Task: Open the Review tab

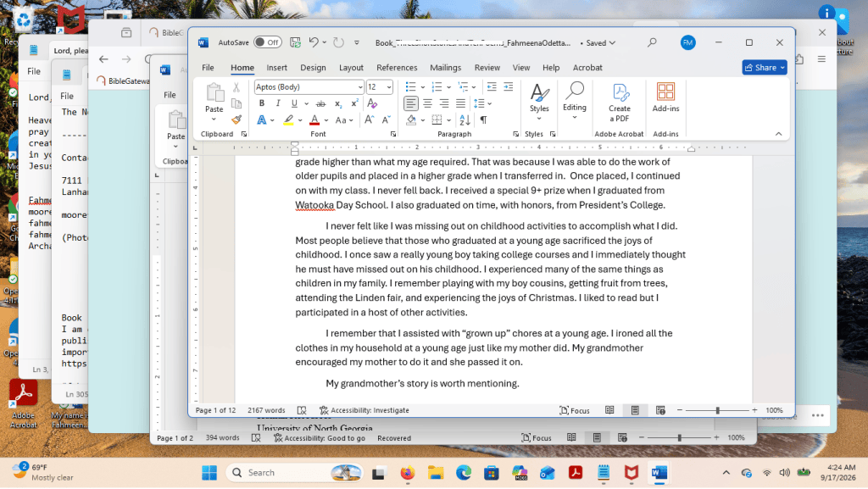Action: [x=487, y=68]
